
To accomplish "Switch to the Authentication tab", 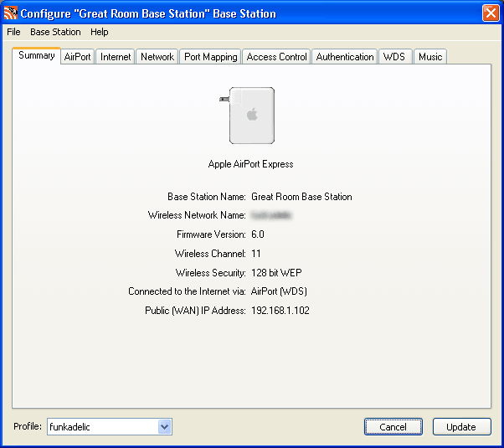I will point(345,57).
